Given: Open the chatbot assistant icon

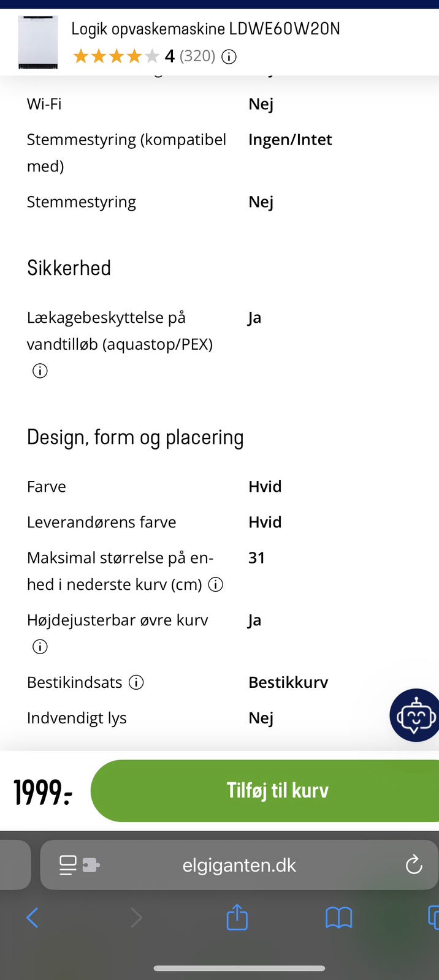Looking at the screenshot, I should point(414,715).
